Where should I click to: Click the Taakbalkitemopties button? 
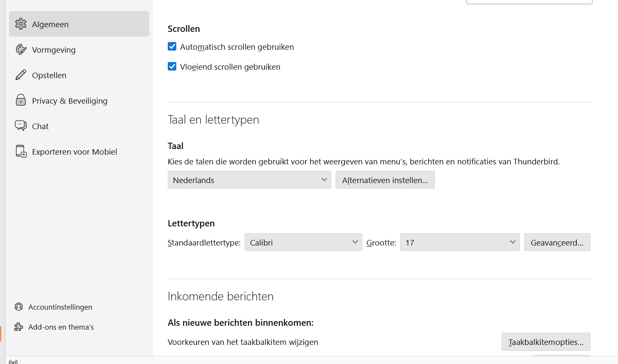[546, 341]
